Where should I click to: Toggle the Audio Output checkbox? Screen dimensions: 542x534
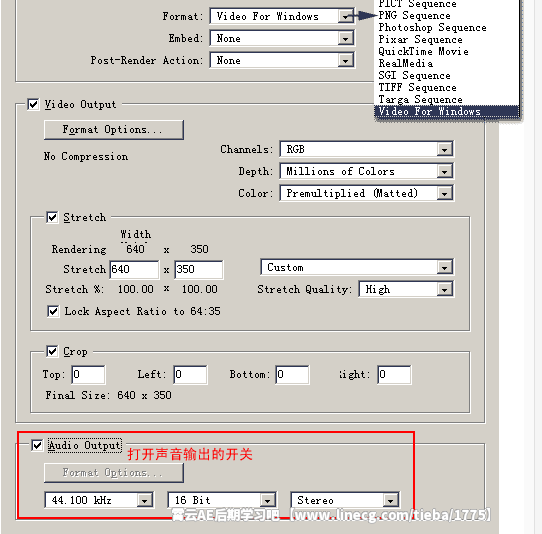pyautogui.click(x=37, y=445)
